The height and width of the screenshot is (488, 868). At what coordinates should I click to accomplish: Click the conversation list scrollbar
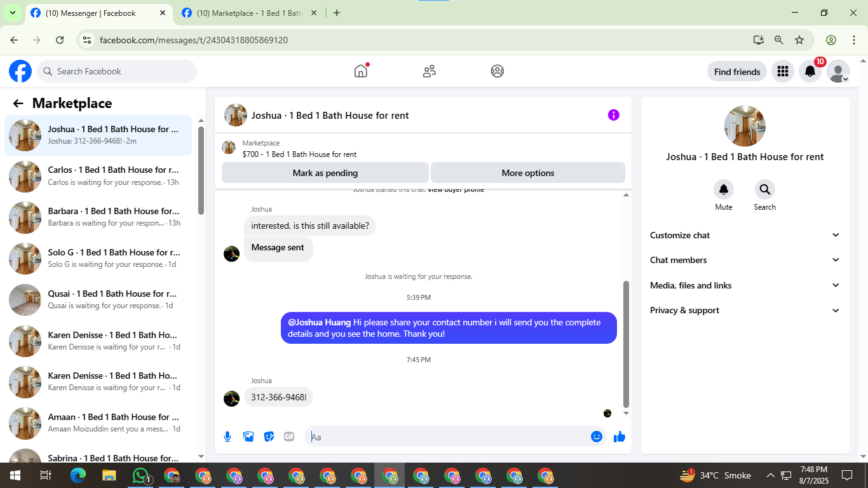[201, 170]
